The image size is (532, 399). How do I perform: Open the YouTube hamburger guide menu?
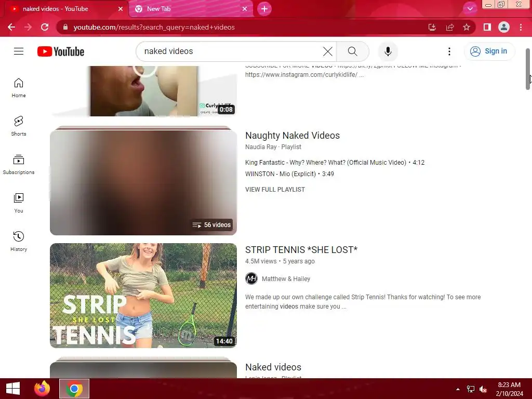click(19, 51)
